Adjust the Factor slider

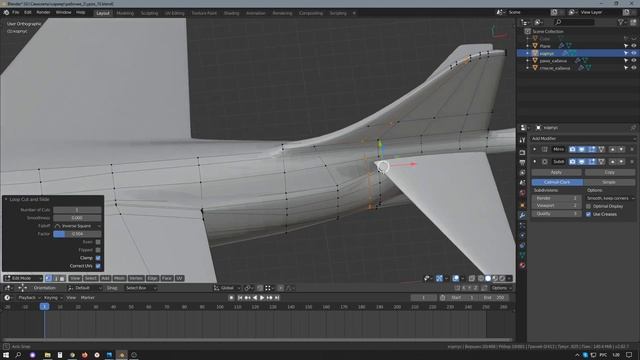pos(77,234)
